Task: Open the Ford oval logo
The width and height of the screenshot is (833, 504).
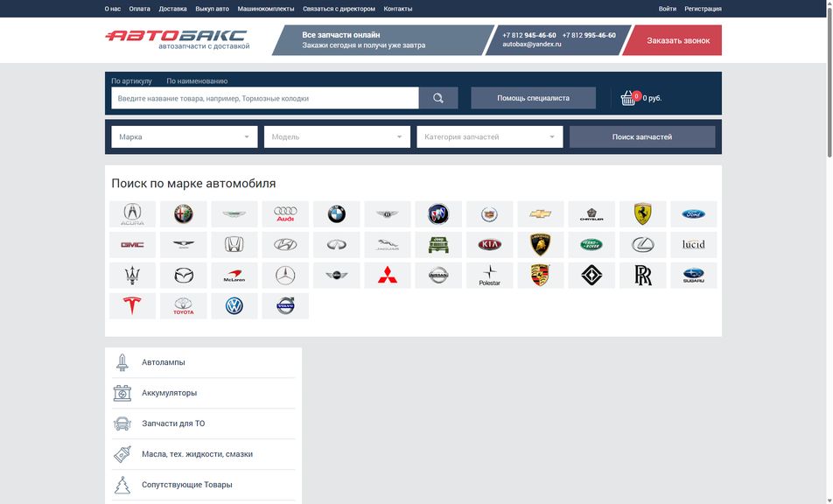Action: tap(693, 214)
